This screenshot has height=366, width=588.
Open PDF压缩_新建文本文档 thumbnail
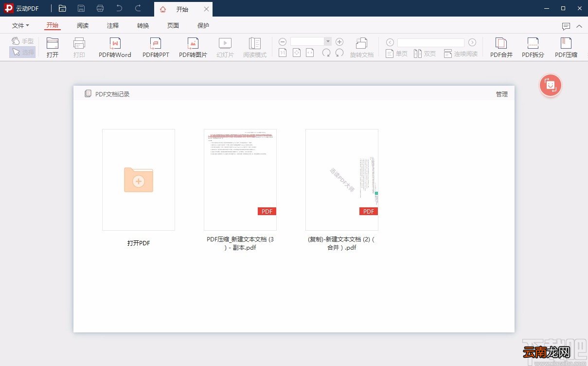(x=240, y=180)
